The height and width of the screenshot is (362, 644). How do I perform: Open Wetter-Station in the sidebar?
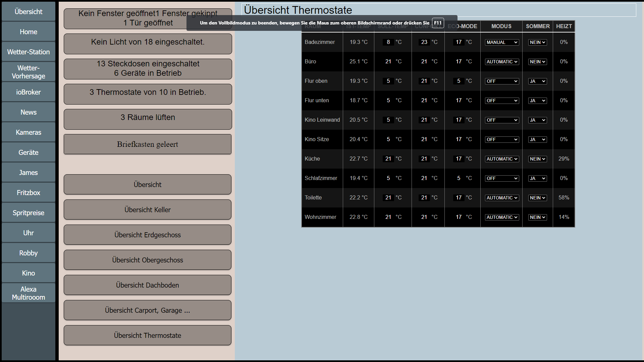(x=29, y=52)
